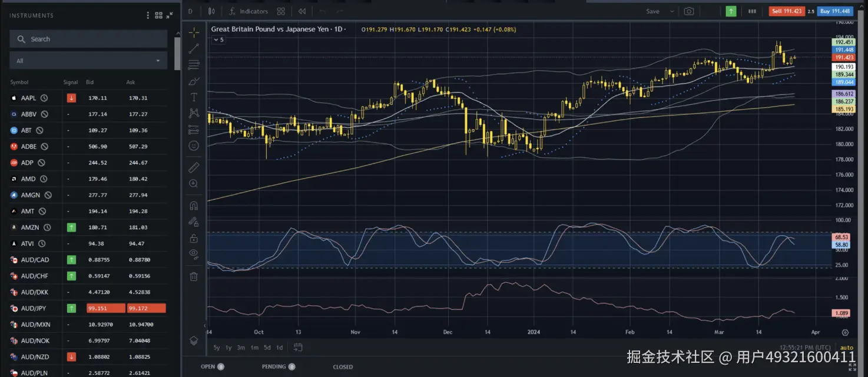
Task: Open the All instruments filter dropdown
Action: (x=88, y=61)
